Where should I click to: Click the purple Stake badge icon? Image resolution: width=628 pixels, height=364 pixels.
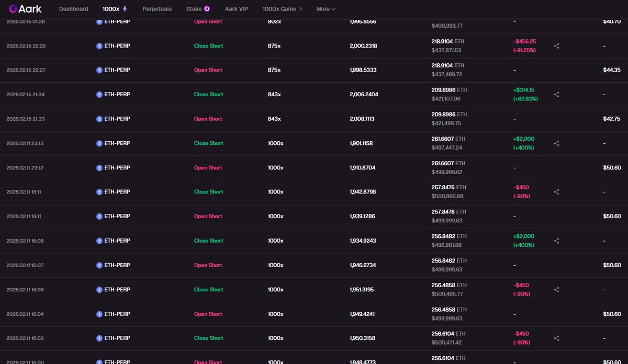207,9
